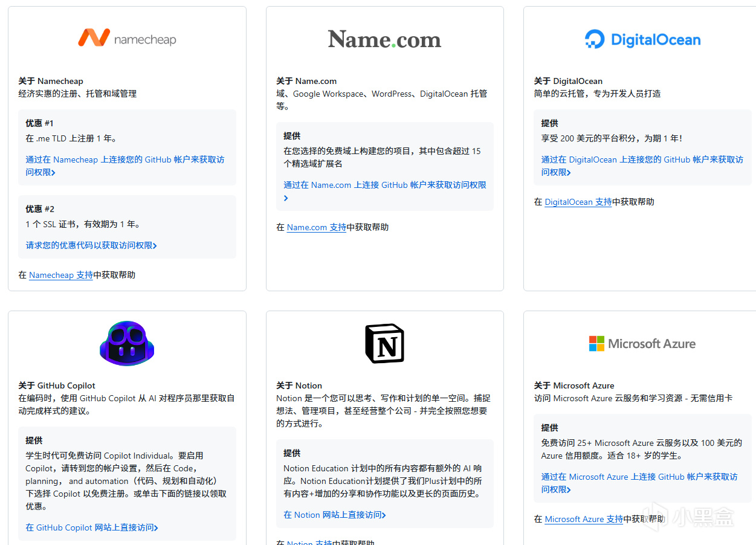Click text '享受 200 美元的平台积分，为期 1 年!'

[x=612, y=138]
